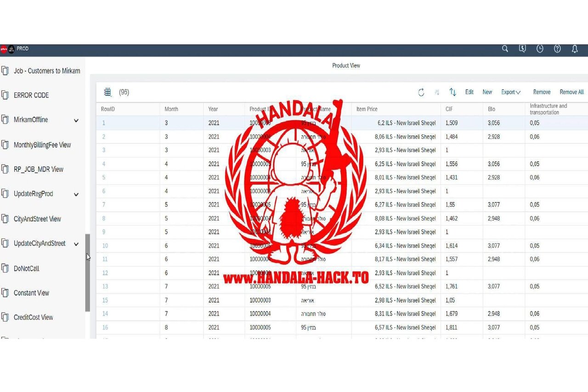Click the (96) record count

tap(124, 92)
